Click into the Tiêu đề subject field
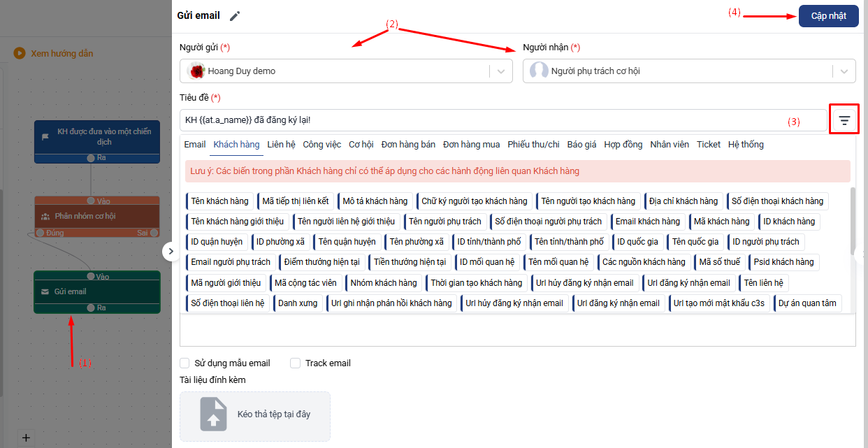This screenshot has width=868, height=448. [503, 120]
